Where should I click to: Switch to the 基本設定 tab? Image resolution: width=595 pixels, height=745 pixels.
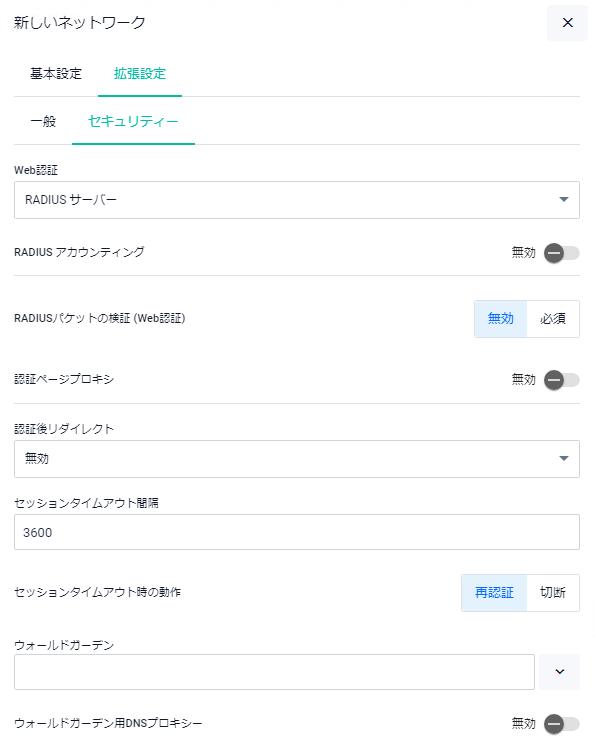(56, 74)
